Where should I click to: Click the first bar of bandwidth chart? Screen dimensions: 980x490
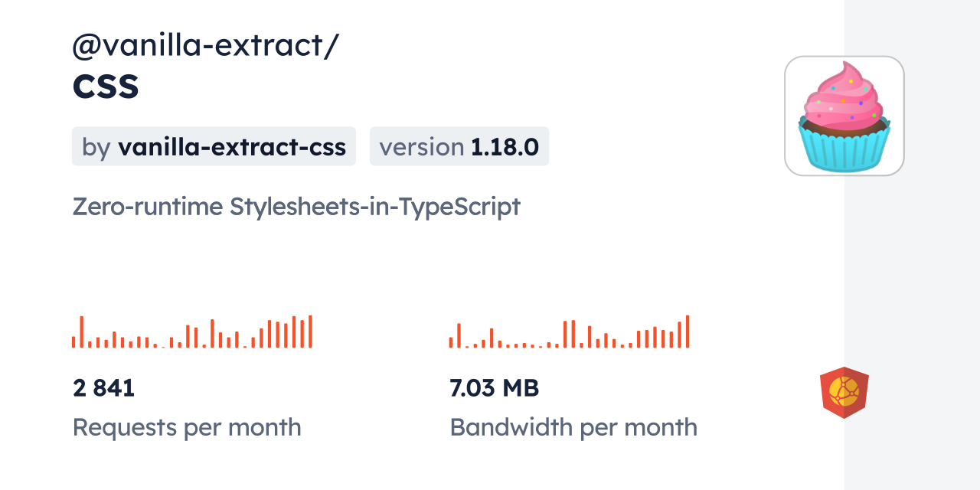tap(451, 342)
